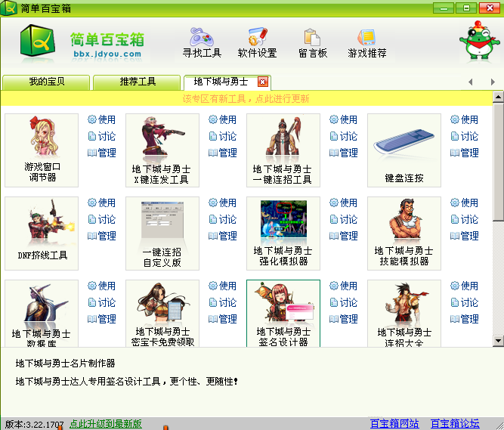Select 地下城与勇士签名设计器 thumbnail
This screenshot has height=430, width=504.
coord(283,314)
